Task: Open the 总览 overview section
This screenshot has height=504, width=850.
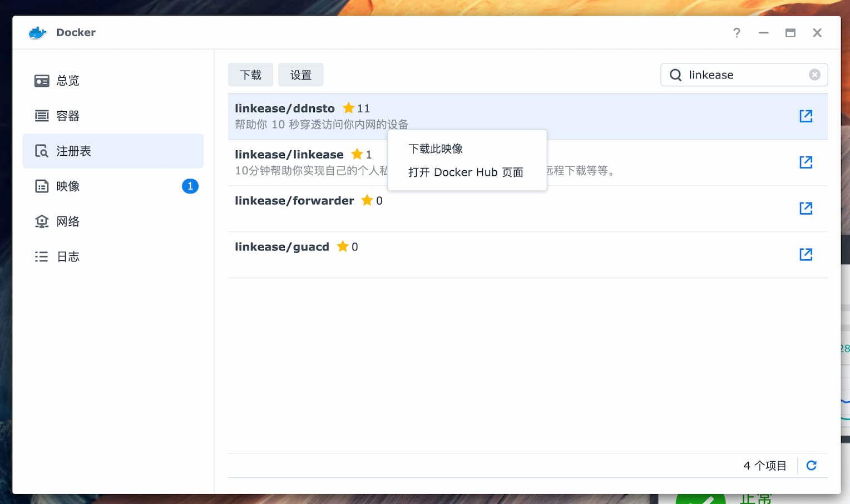Action: (113, 81)
